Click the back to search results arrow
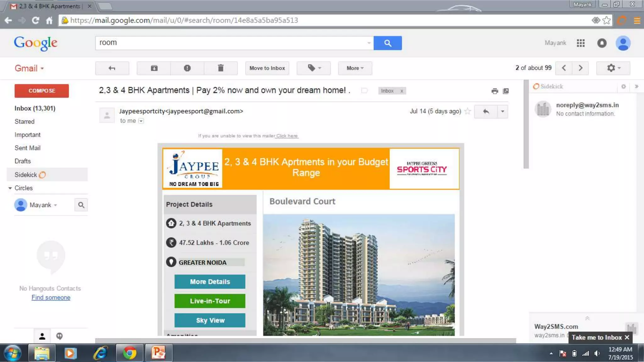 (112, 68)
